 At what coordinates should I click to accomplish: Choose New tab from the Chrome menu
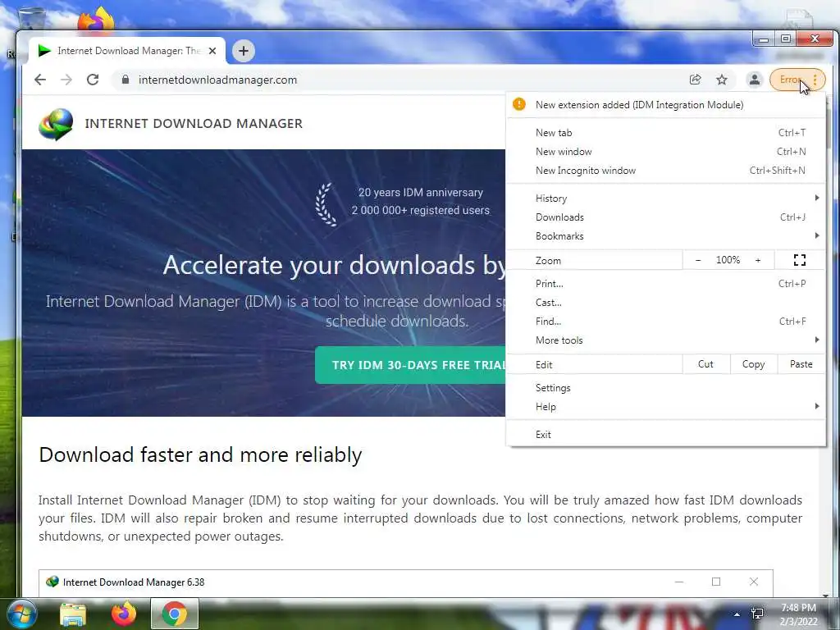665,132
